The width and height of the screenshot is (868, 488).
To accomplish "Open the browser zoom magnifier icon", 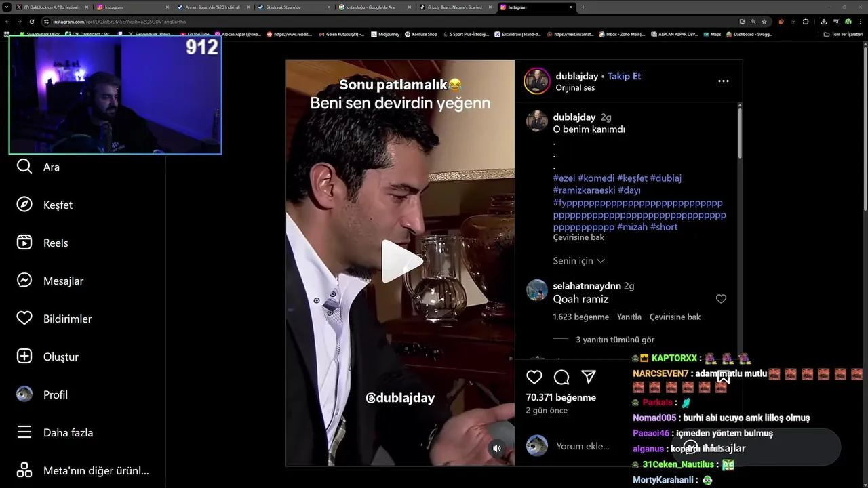I will click(x=753, y=22).
